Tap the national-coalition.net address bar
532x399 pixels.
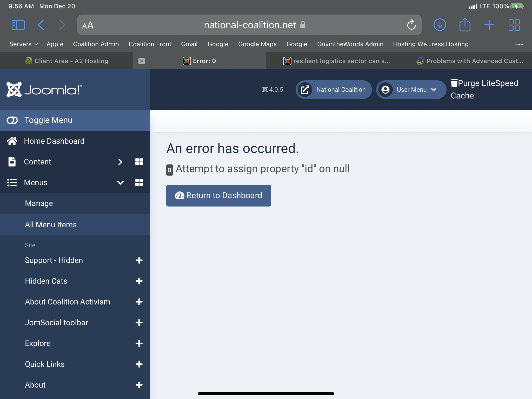pos(249,25)
